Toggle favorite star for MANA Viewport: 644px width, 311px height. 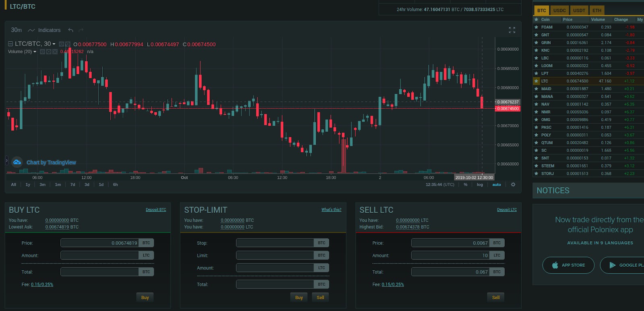point(536,97)
